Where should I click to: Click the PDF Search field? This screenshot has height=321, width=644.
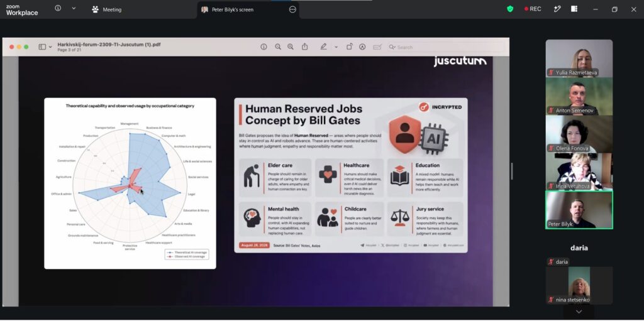point(447,47)
